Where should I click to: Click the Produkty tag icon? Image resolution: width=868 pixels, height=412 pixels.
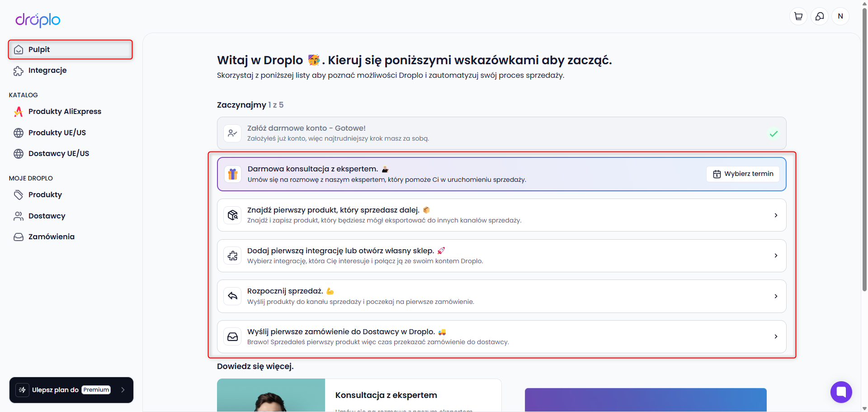[x=19, y=195]
